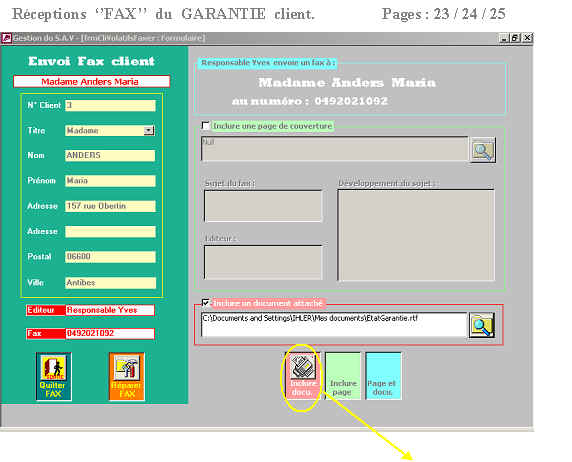This screenshot has height=462, width=572.
Task: Uncheck Inclure un document attaché checkbox
Action: tap(206, 303)
